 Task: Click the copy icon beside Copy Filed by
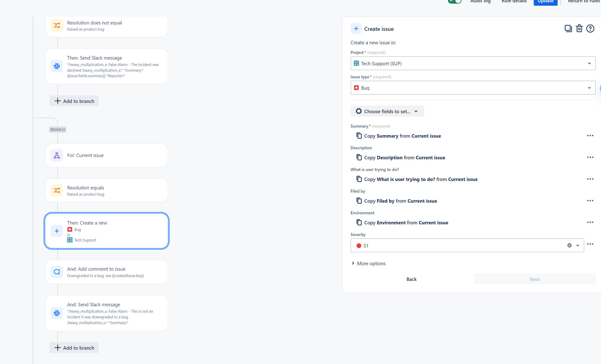(359, 201)
